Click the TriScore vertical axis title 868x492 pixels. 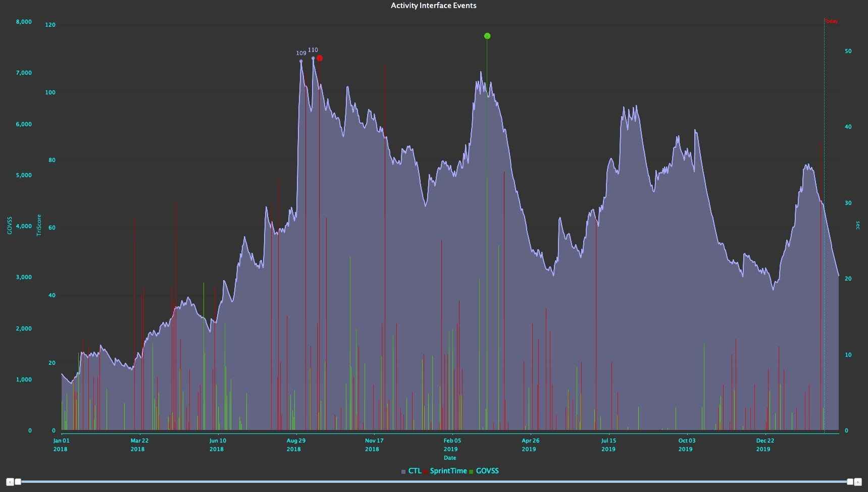coord(39,225)
